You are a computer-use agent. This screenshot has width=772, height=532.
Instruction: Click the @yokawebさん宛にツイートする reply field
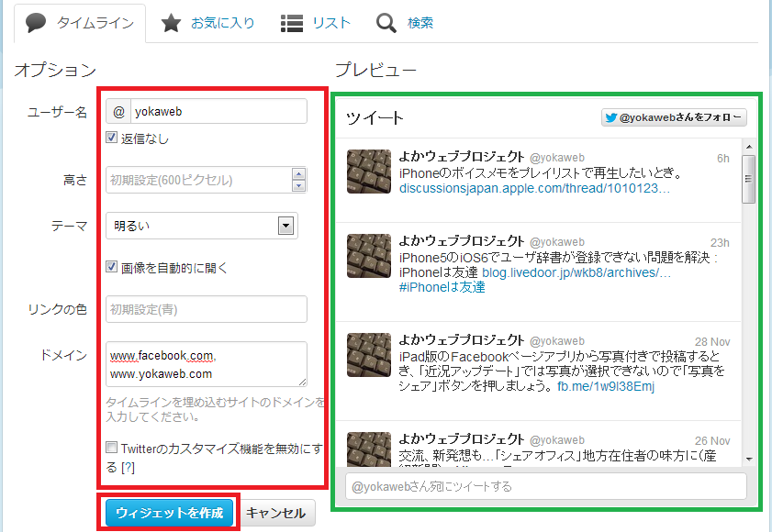[x=546, y=486]
